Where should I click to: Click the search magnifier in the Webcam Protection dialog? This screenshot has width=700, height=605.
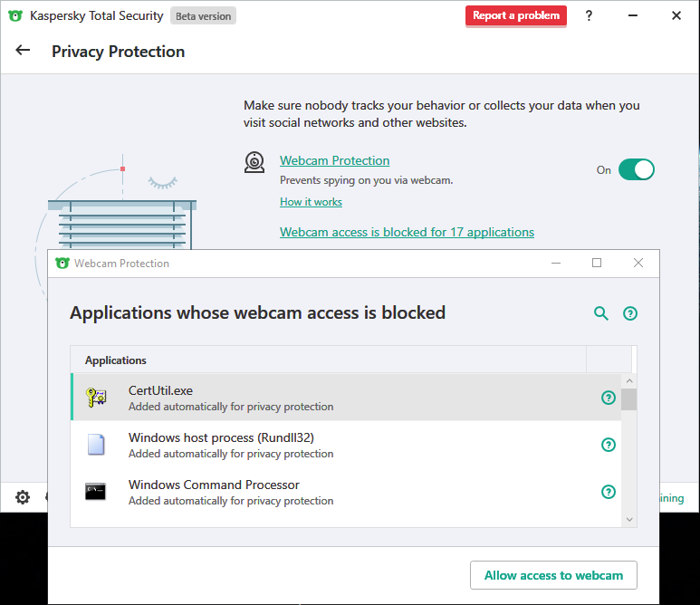[x=600, y=313]
